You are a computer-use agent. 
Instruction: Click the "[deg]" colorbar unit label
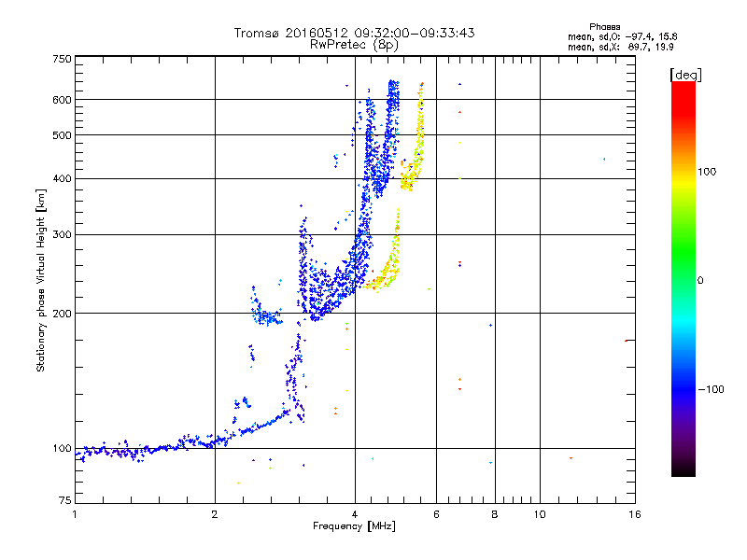click(685, 75)
